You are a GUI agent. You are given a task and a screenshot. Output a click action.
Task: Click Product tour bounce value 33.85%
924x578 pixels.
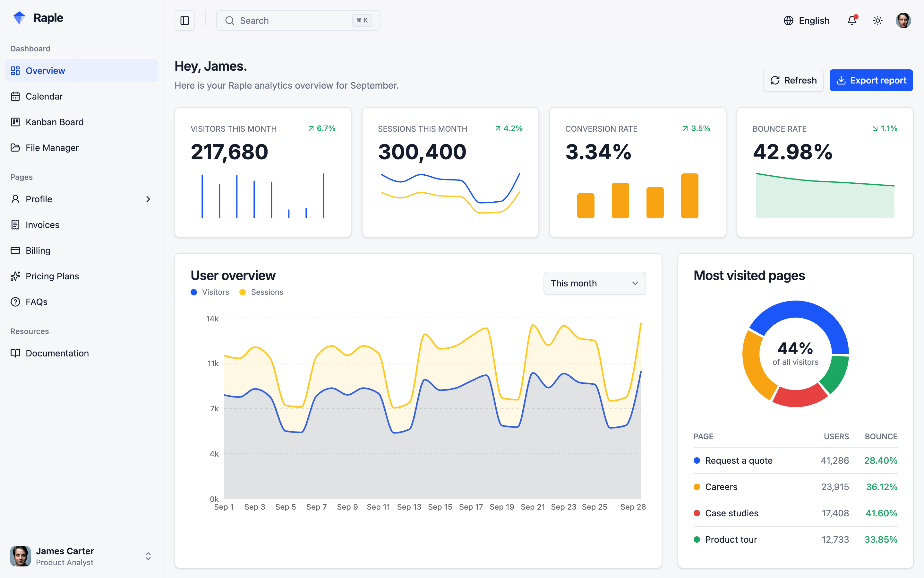click(881, 540)
